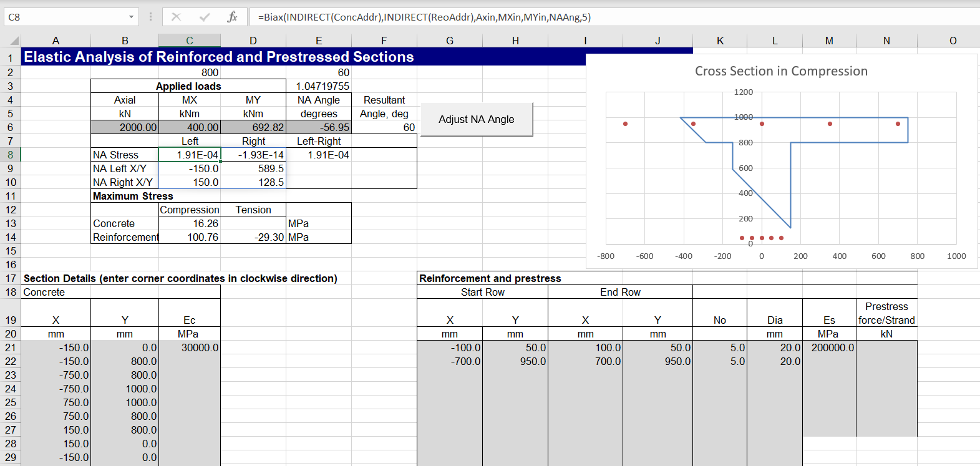Click the Enter checkmark icon in formula bar

coord(205,17)
